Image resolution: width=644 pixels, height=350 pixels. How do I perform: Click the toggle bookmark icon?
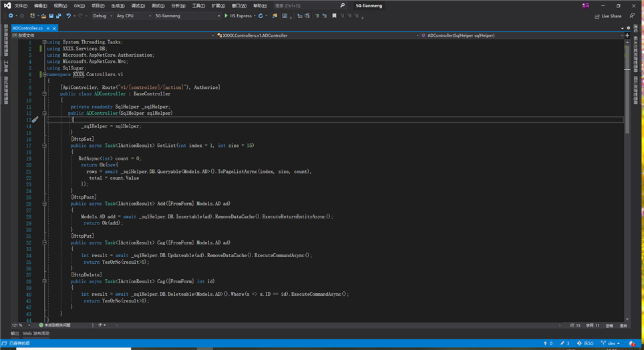click(334, 16)
